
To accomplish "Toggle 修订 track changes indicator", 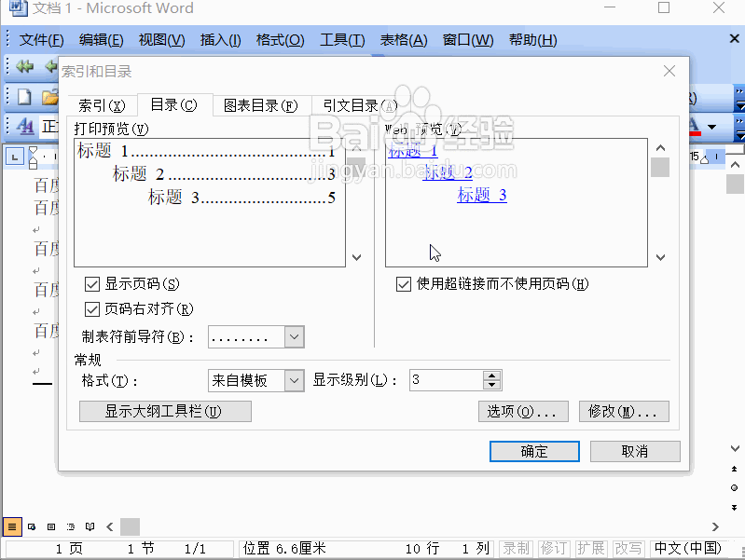I will pyautogui.click(x=553, y=549).
